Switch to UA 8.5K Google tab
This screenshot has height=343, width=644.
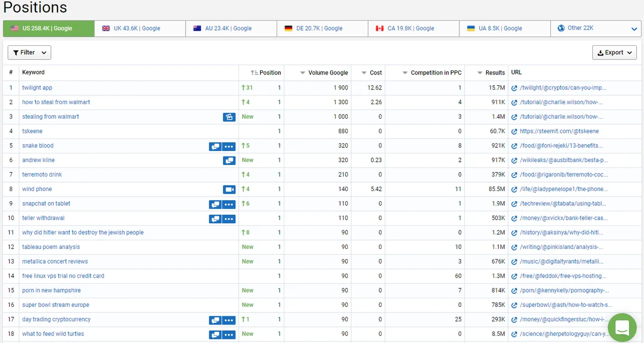[x=505, y=29]
